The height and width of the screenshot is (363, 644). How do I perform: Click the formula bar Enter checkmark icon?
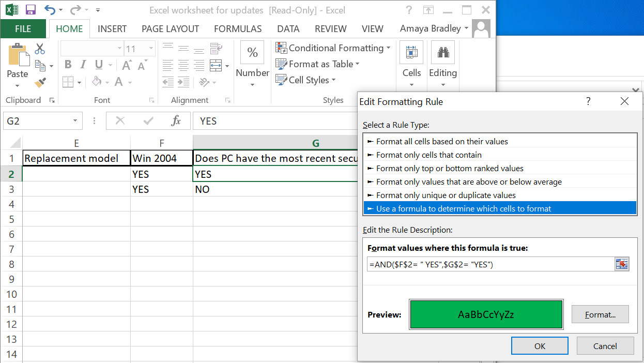(149, 121)
